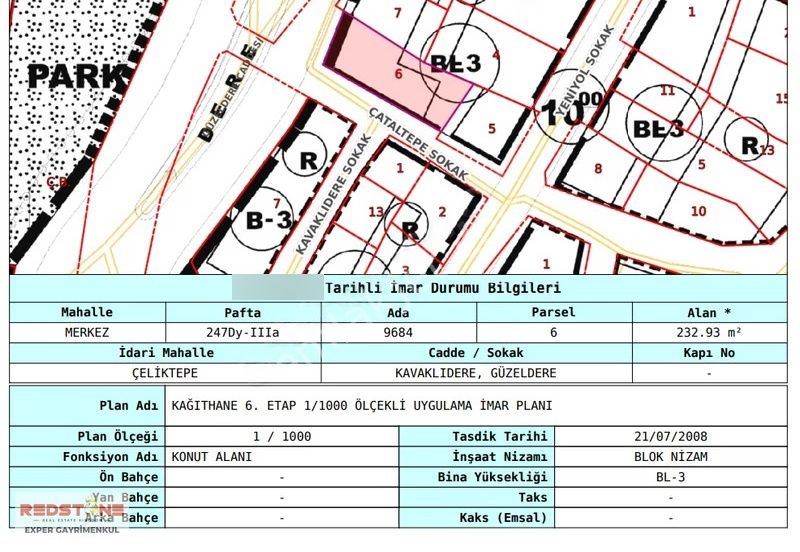800x552 pixels.
Task: Click the 'Ada' column header
Action: (398, 312)
